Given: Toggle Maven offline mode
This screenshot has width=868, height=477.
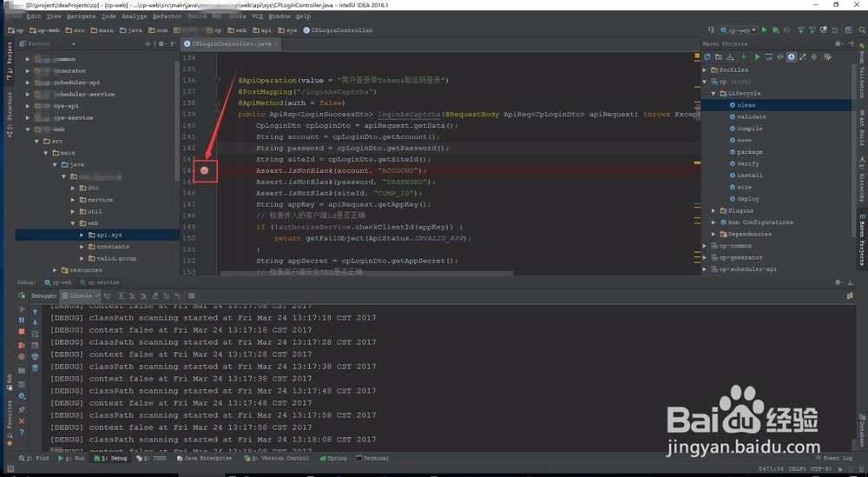Looking at the screenshot, I should tap(780, 57).
